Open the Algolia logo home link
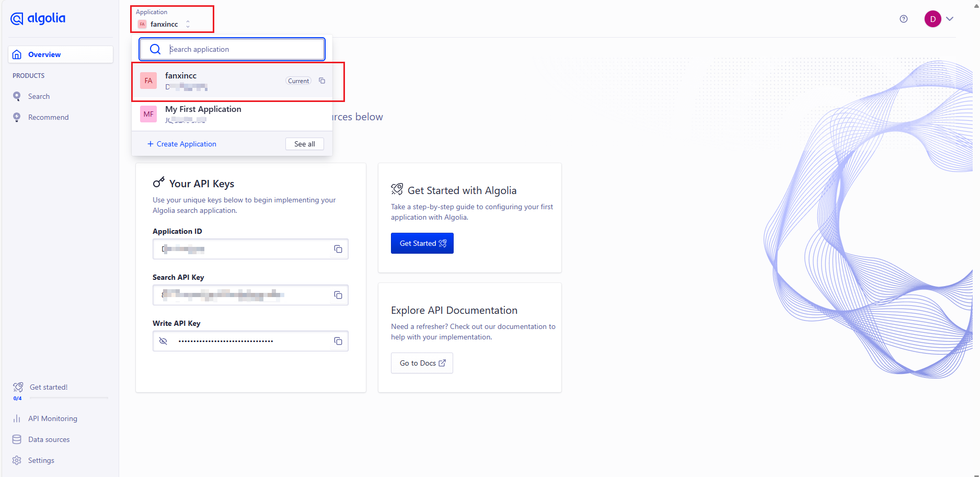 (38, 19)
